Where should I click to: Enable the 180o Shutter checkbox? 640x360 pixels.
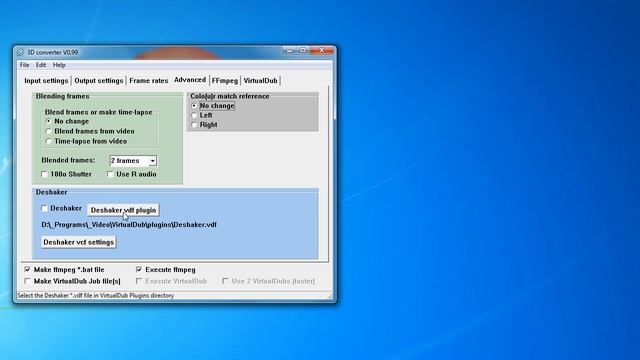(44, 174)
